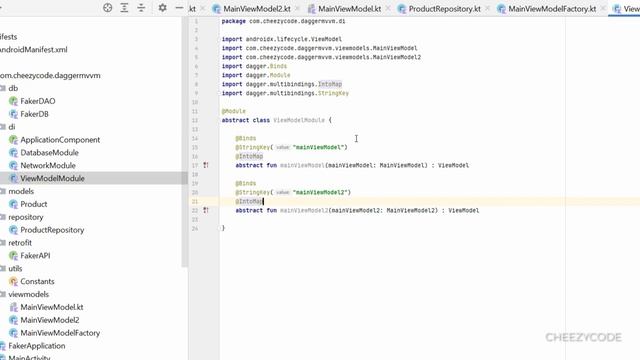Image resolution: width=640 pixels, height=360 pixels.
Task: Click DatabaseModule class icon
Action: [x=13, y=153]
